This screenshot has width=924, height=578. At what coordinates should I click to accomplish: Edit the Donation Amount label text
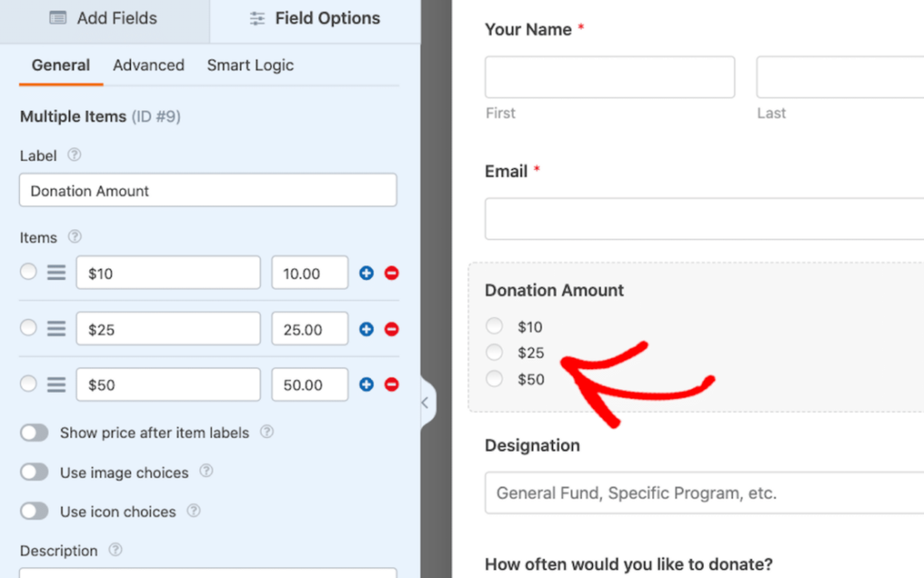(208, 191)
